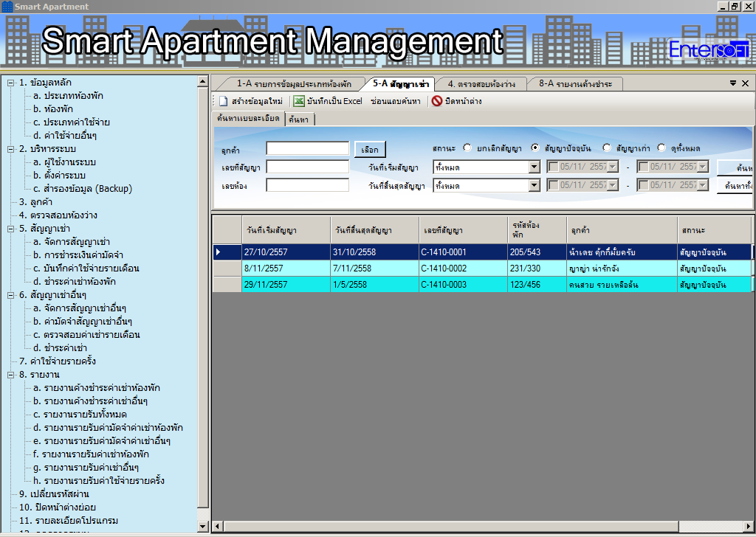Click the Smart Apartment title bar app icon
Viewport: 756px width, 537px height.
7,6
